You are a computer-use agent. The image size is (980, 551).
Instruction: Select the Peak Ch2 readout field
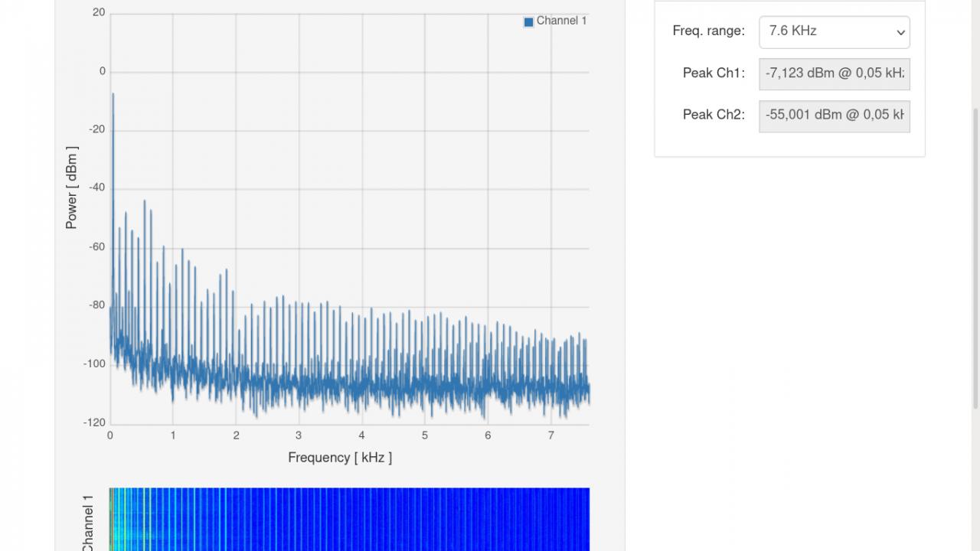click(835, 116)
